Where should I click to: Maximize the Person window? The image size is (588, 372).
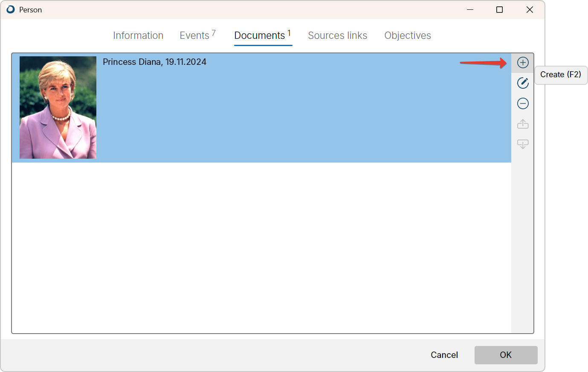(499, 9)
